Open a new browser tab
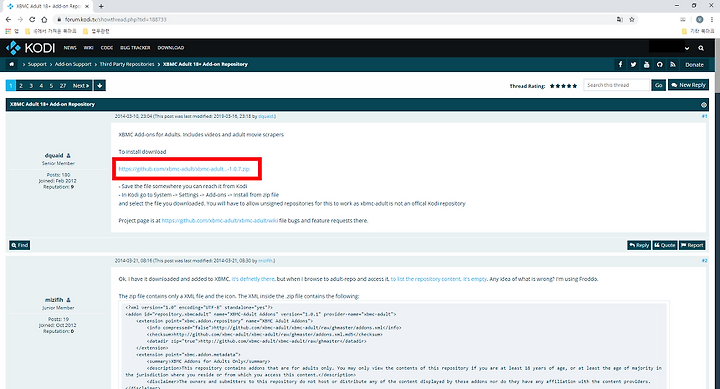720x389 pixels. [101, 6]
